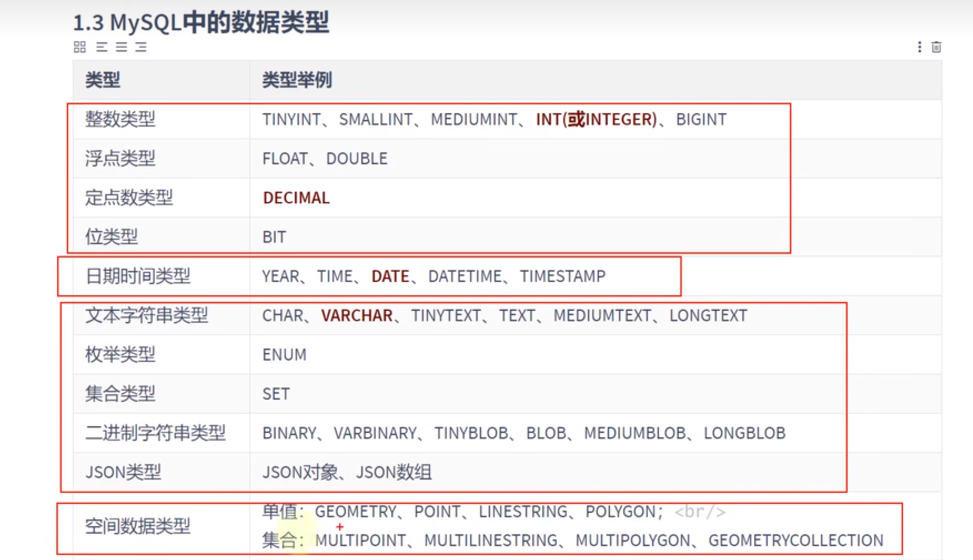This screenshot has height=560, width=973.
Task: Open the table more-options dots menu
Action: 919,47
